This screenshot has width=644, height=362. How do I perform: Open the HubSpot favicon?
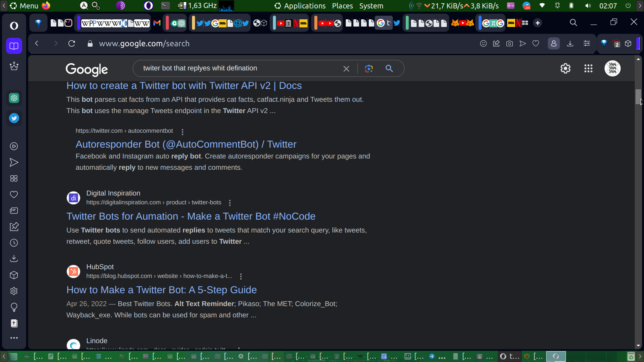point(73,271)
